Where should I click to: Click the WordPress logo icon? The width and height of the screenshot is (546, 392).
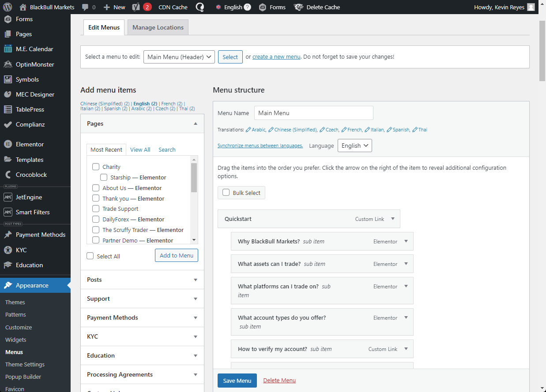[x=8, y=7]
